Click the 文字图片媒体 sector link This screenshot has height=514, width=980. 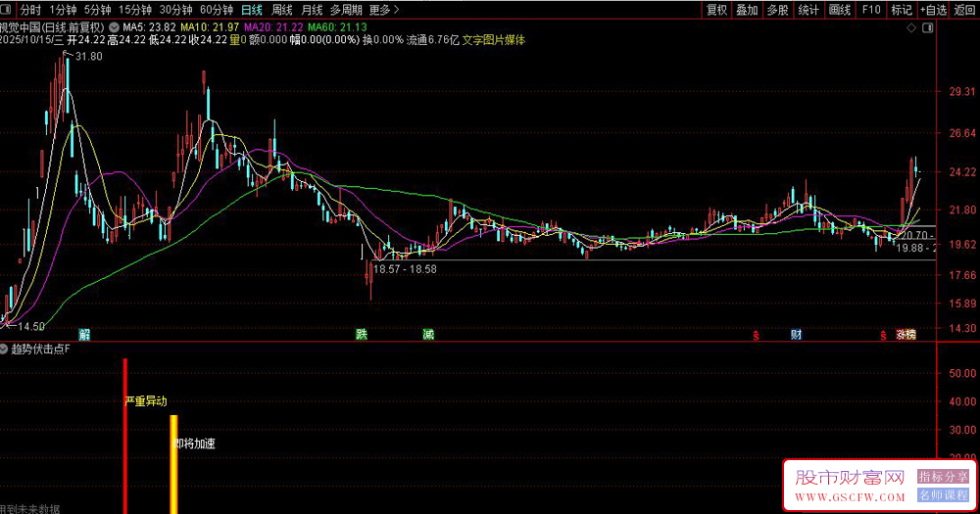(494, 40)
